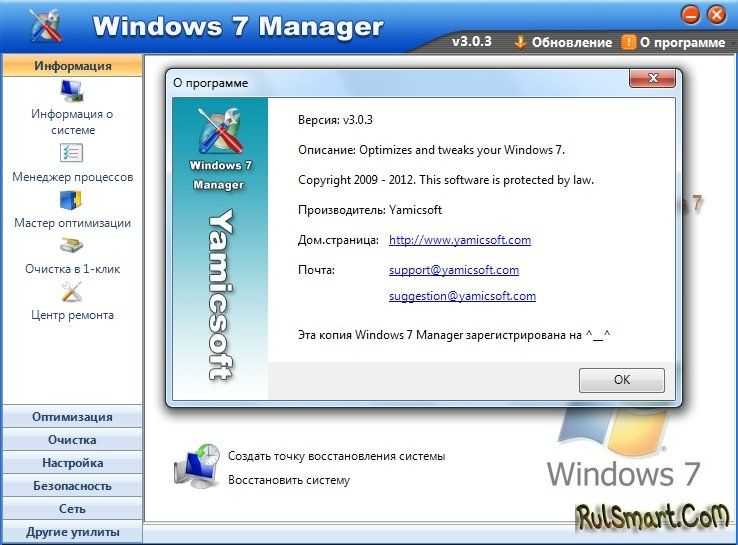Click the system restore point computer icon
Image resolution: width=738 pixels, height=545 pixels.
click(196, 466)
